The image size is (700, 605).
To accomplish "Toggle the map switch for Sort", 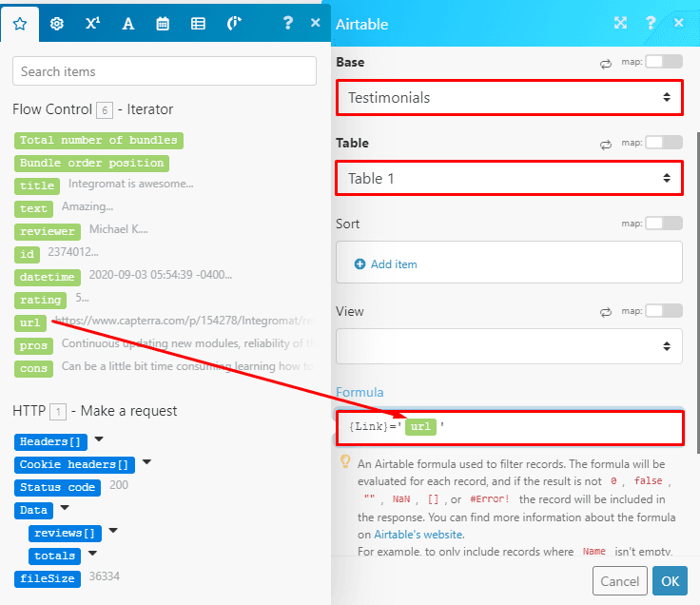I will (664, 224).
